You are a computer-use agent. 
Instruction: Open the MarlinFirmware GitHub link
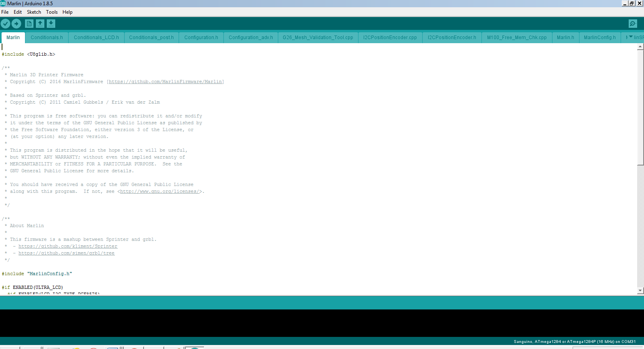[165, 82]
